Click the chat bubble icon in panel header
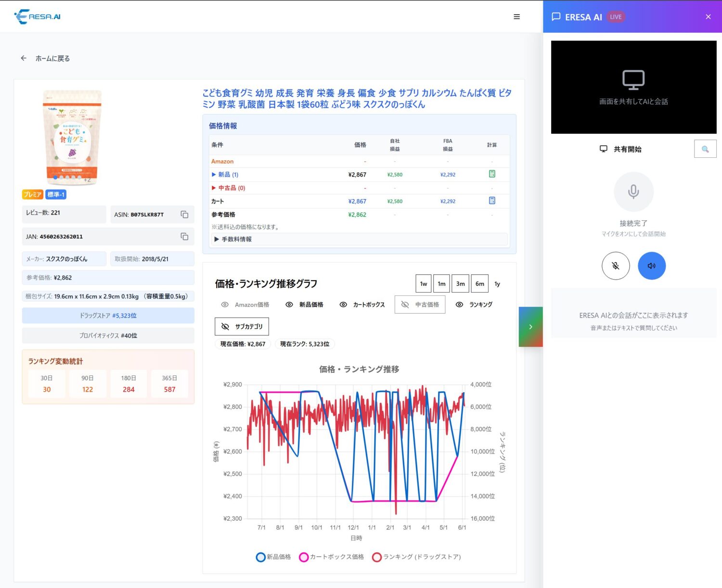The width and height of the screenshot is (722, 588). (556, 17)
